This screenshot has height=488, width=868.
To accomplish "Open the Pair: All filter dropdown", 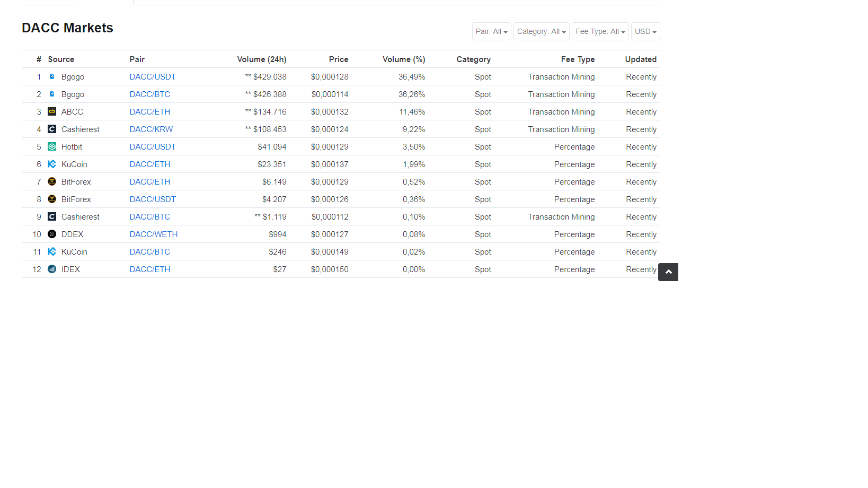I will (x=492, y=31).
